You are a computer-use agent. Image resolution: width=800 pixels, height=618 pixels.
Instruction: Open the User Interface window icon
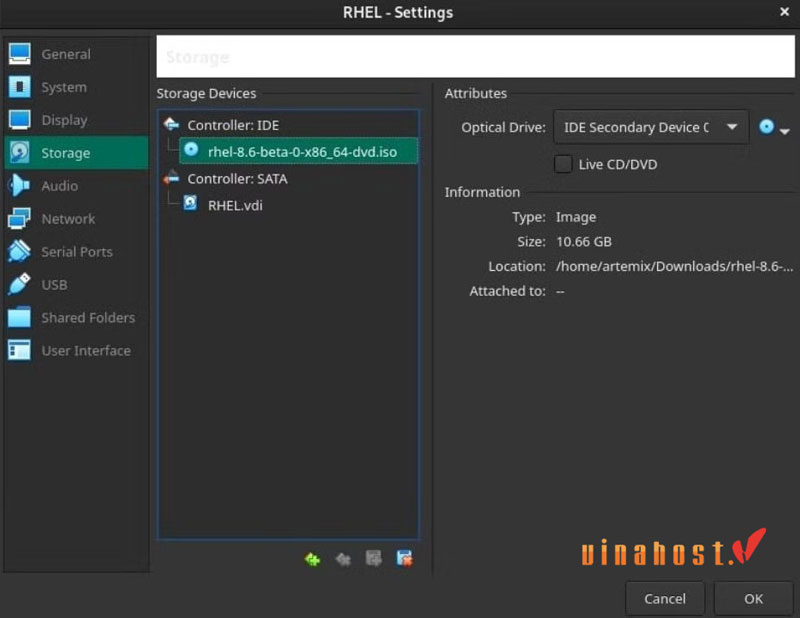[19, 350]
